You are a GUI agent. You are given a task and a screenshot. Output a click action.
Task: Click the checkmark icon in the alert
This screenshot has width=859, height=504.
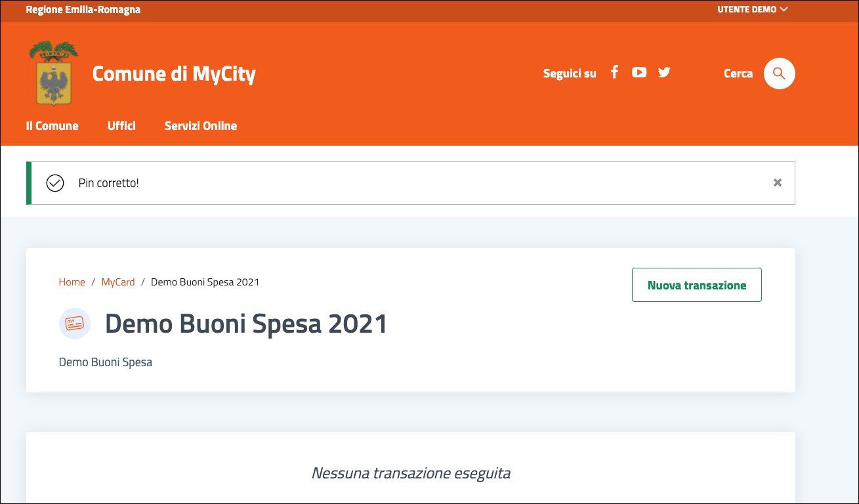55,183
